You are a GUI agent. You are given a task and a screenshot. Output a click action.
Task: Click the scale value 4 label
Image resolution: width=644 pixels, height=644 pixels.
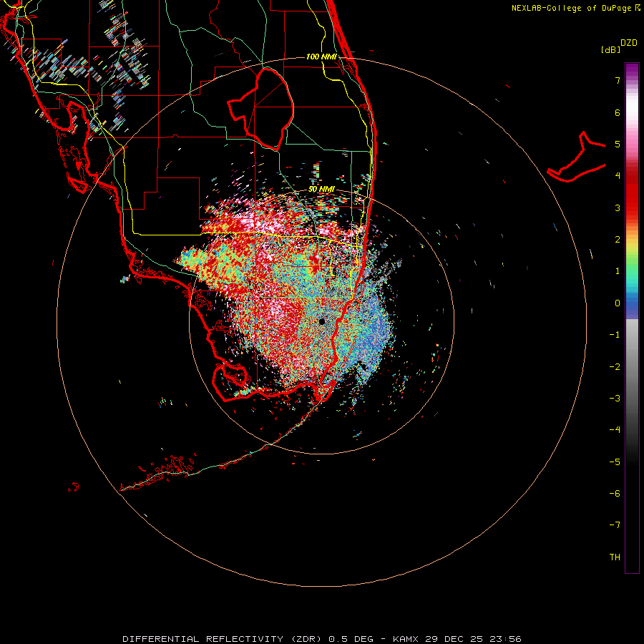[618, 176]
